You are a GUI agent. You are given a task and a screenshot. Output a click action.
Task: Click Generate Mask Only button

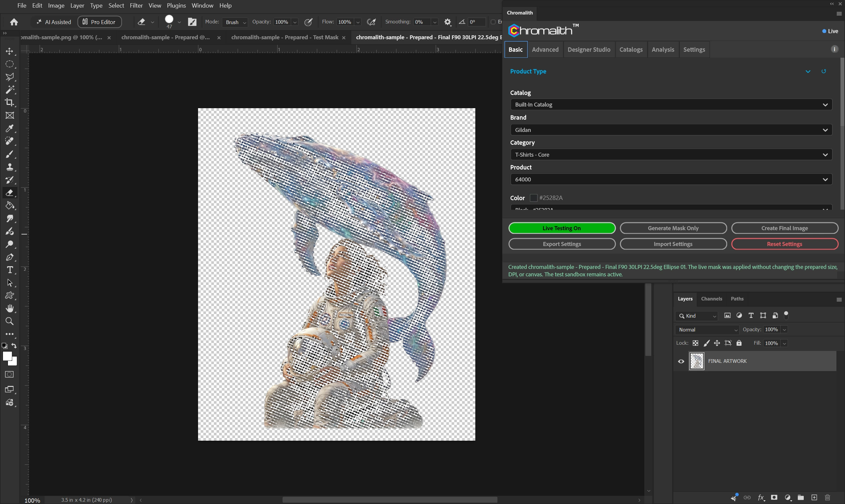[673, 228]
